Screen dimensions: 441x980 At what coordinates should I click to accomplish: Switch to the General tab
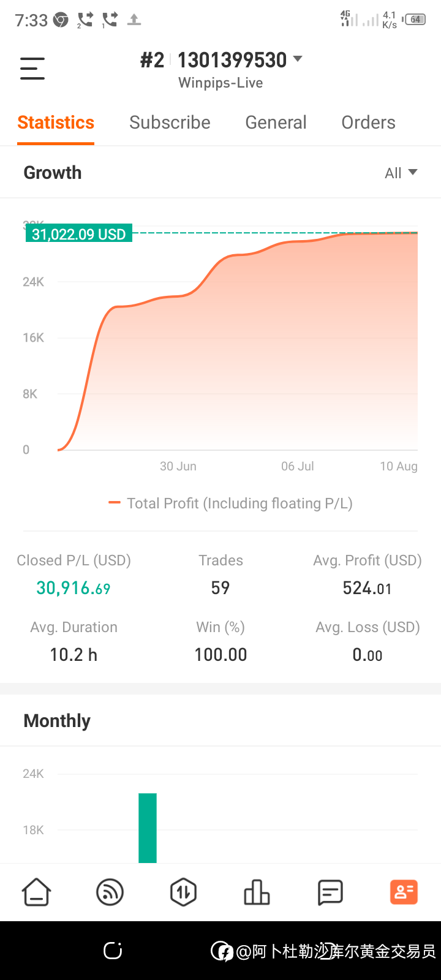click(276, 123)
